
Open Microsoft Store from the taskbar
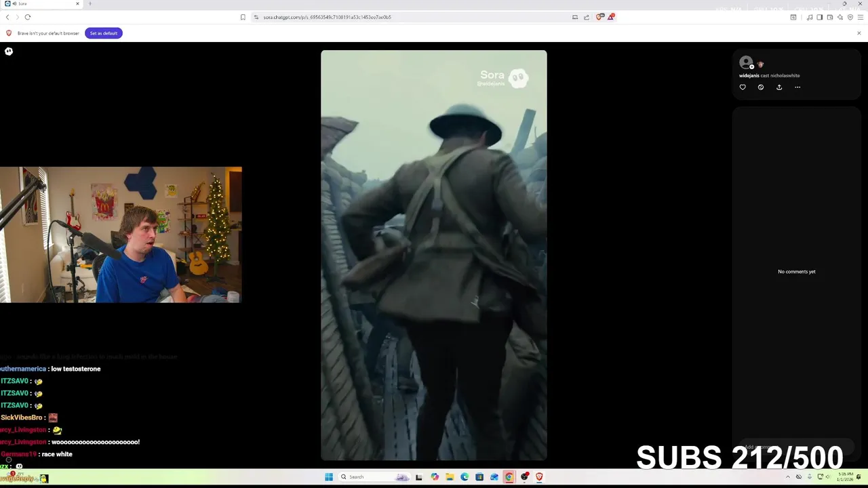coord(479,477)
